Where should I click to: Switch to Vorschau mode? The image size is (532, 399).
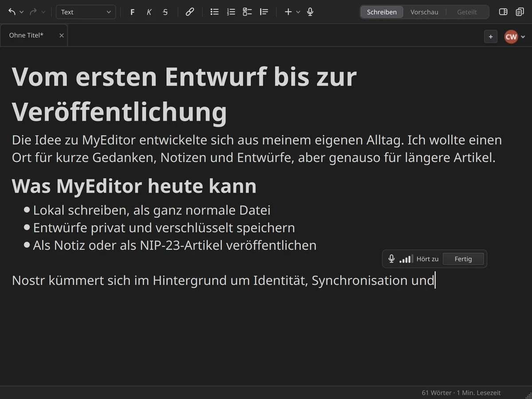[424, 12]
